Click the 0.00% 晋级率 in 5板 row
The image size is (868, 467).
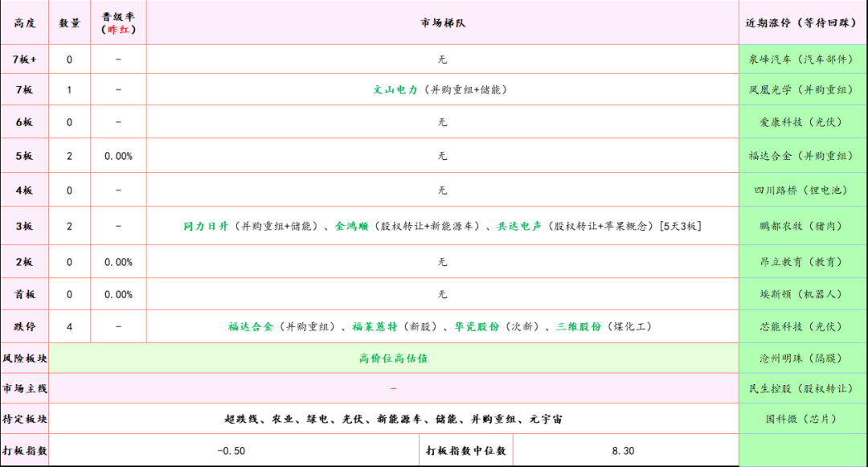118,156
